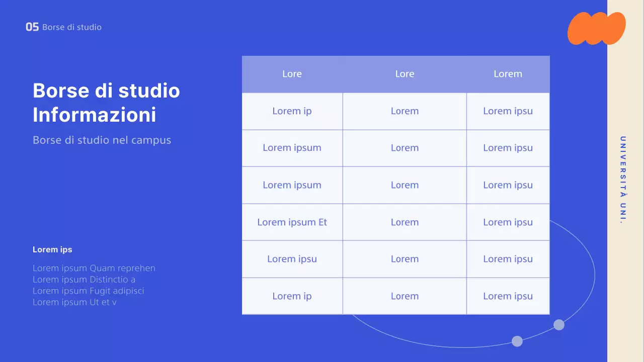Select the first-column 'Lore' header cell
This screenshot has width=644, height=362.
tap(292, 74)
